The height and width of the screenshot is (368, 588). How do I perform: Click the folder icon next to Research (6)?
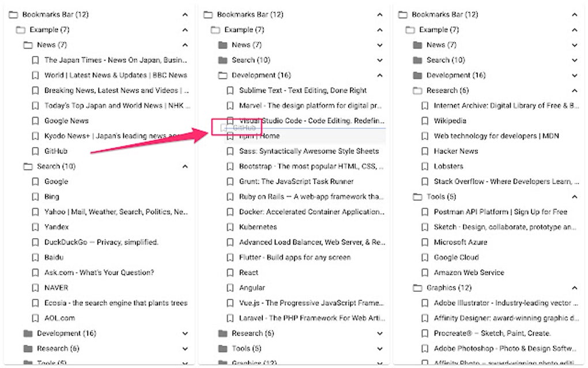point(417,90)
